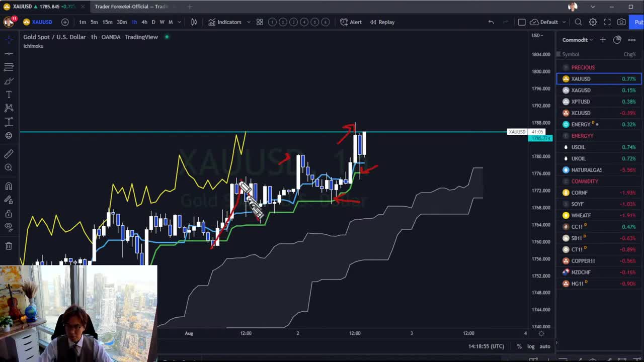Click the Ichimoku indicator label
The image size is (644, 362).
(x=33, y=46)
